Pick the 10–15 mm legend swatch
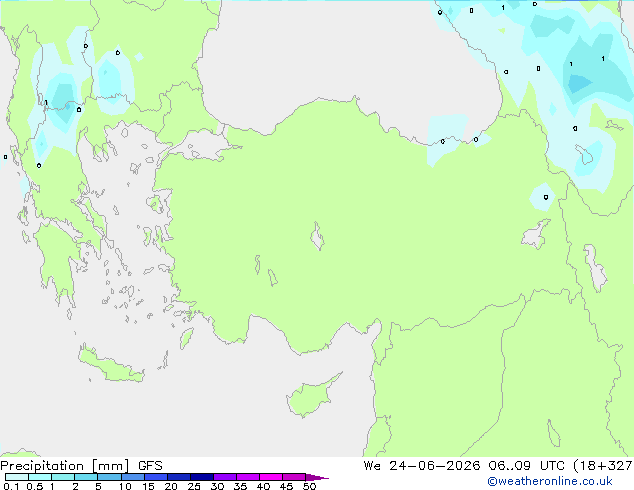This screenshot has height=490, width=634. coord(132,477)
